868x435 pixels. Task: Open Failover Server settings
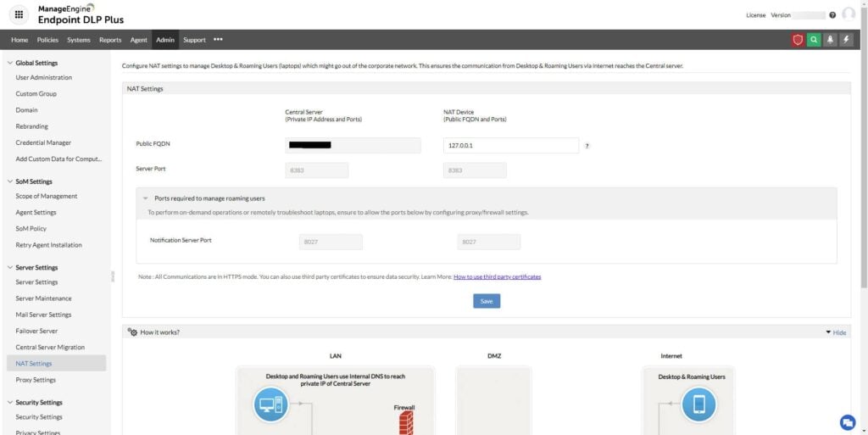[36, 331]
